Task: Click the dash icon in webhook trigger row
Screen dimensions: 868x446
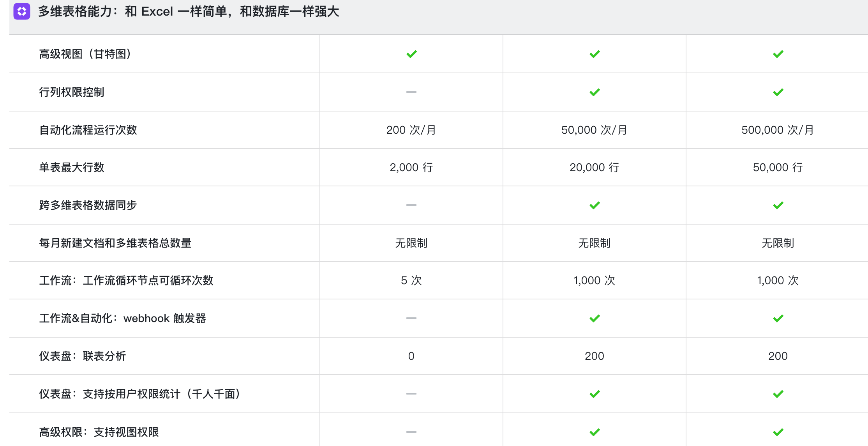Action: coord(411,318)
